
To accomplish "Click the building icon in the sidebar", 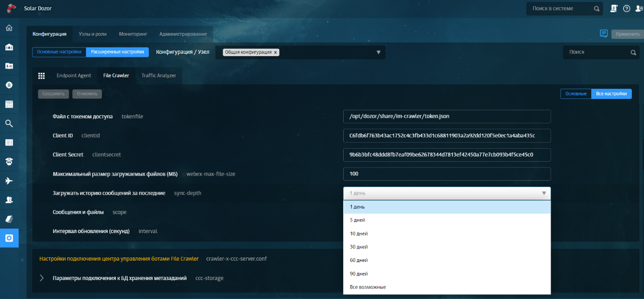I will [x=9, y=47].
